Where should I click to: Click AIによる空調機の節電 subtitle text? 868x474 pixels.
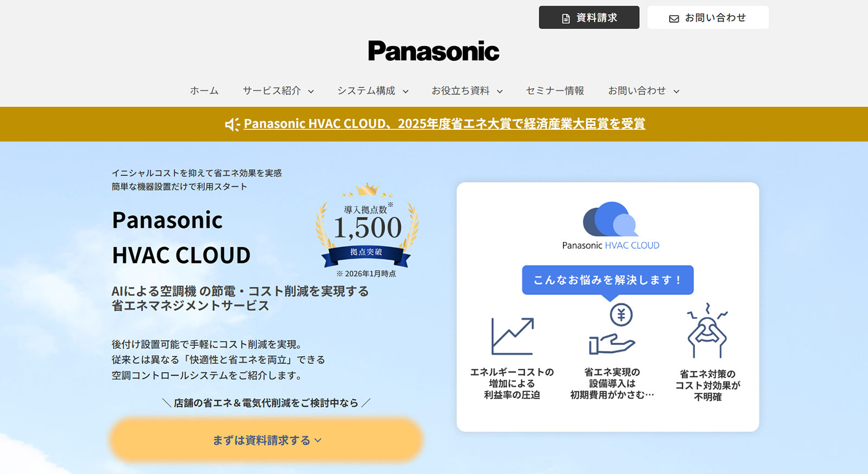(240, 298)
